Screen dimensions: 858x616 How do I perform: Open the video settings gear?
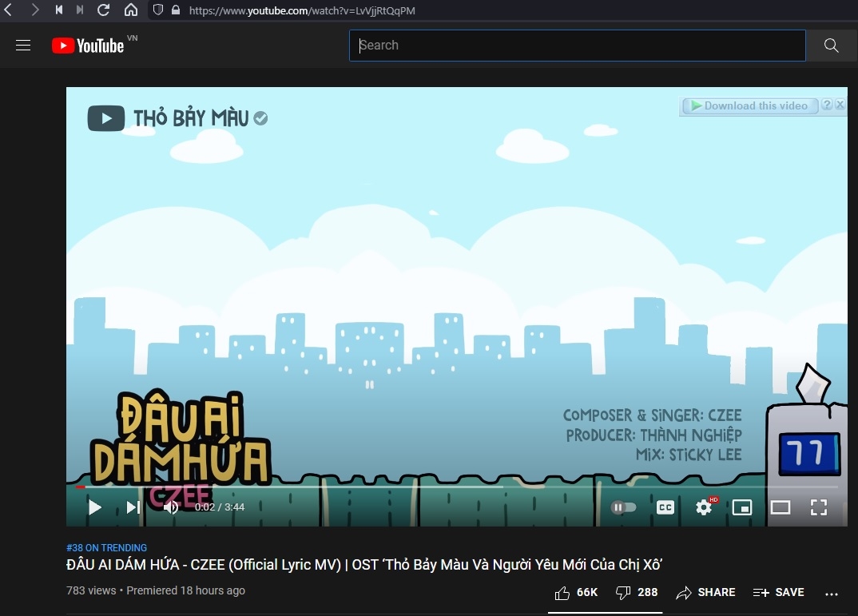tap(705, 507)
